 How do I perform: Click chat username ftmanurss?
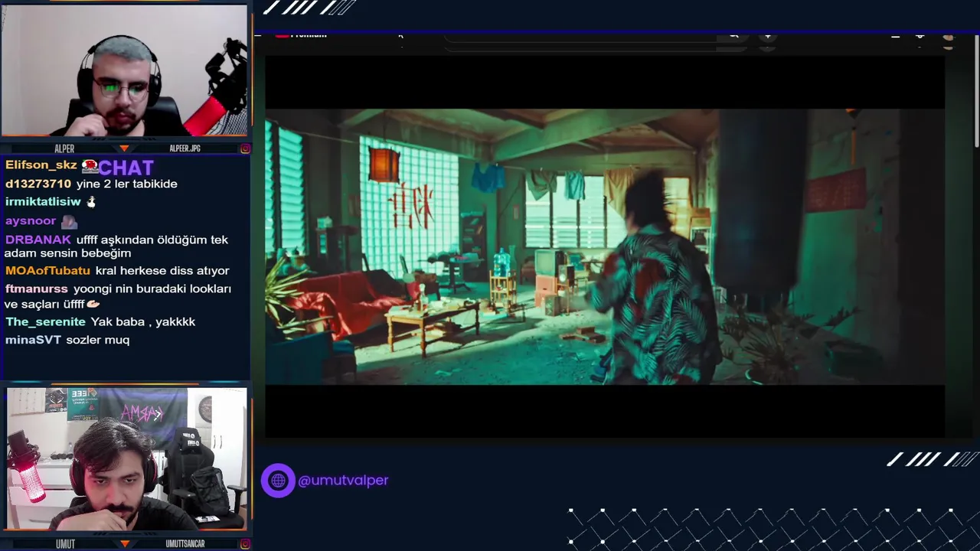point(37,289)
